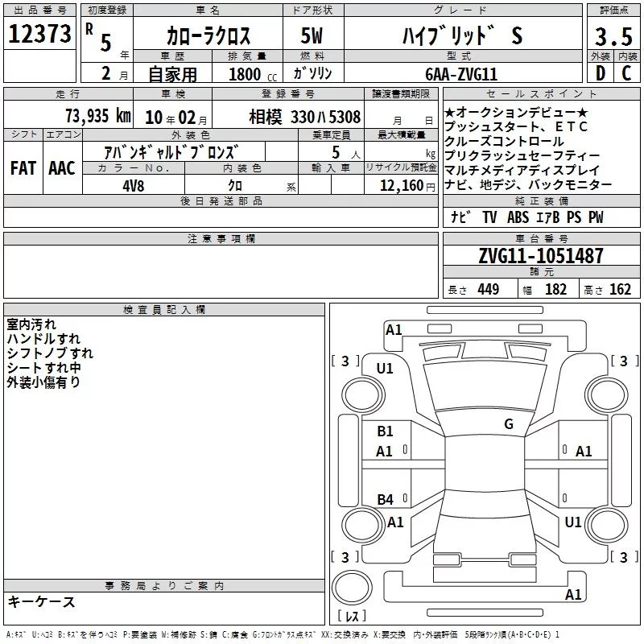Screen dimensions: 644x644
Task: Select the car name カローラクロス
Action: point(208,35)
